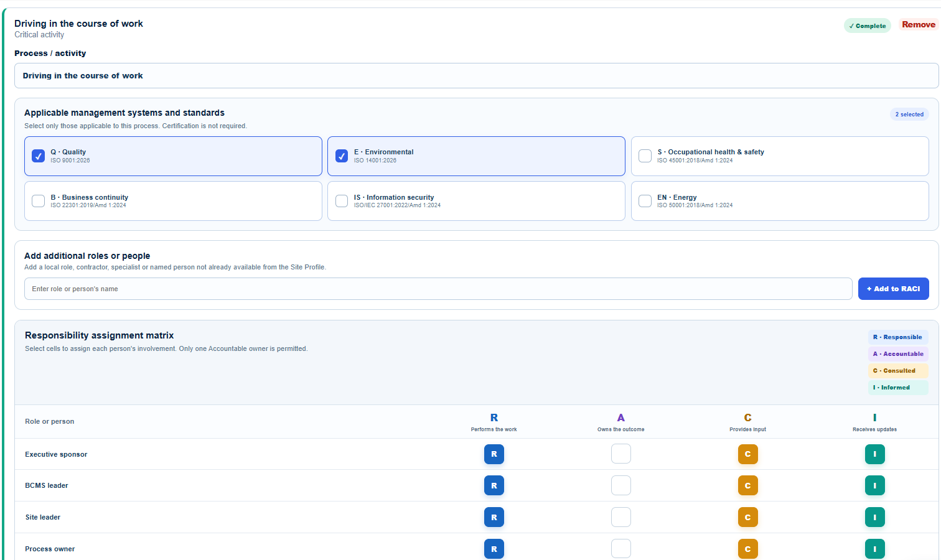
Task: Toggle I for Executive sponsor
Action: 875,454
